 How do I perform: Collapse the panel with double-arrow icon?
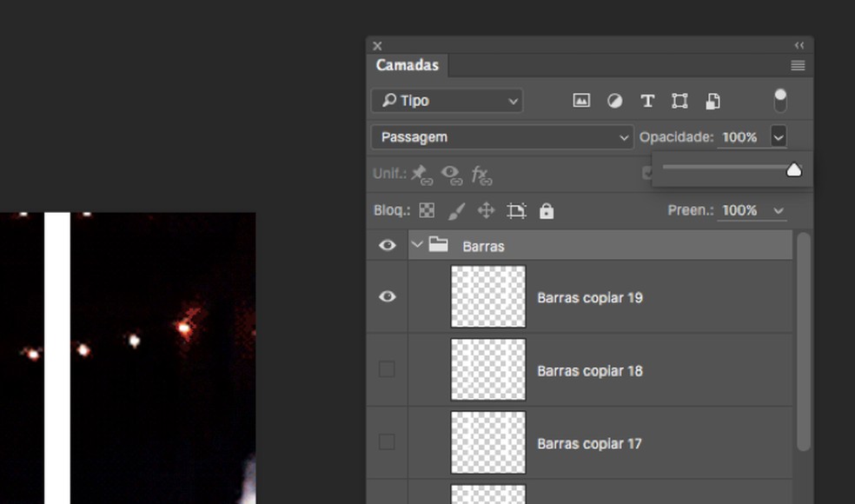pyautogui.click(x=799, y=45)
